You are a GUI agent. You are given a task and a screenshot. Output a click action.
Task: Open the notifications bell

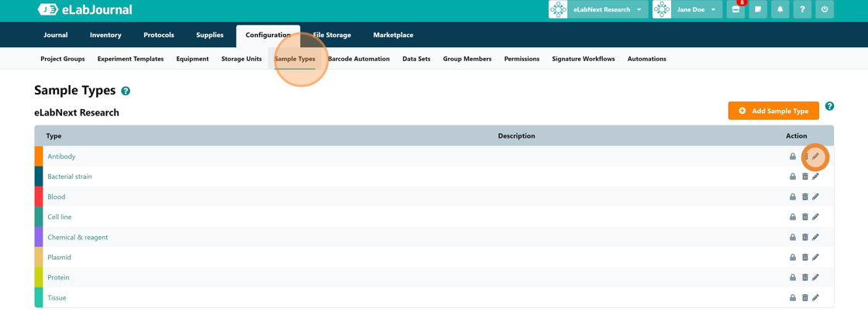780,9
